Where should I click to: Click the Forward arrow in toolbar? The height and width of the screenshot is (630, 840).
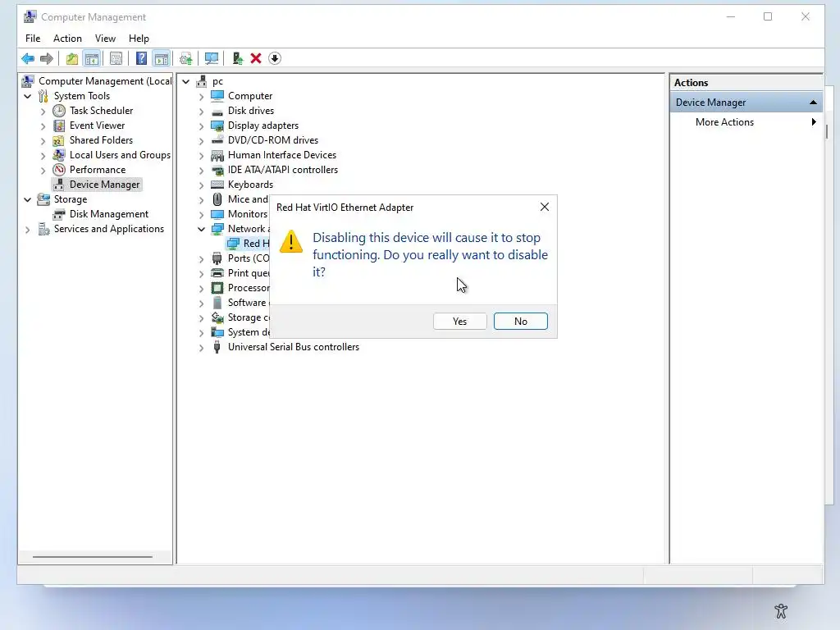pyautogui.click(x=47, y=58)
